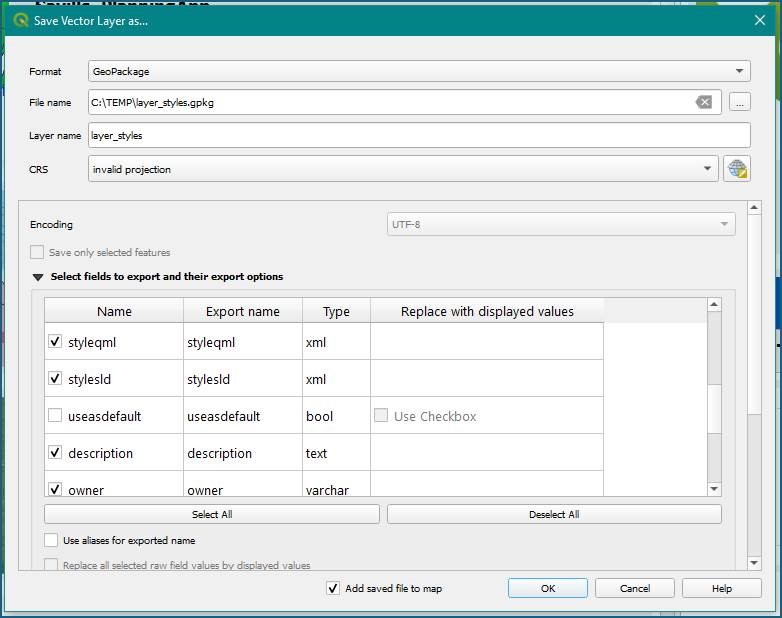Click the options panel scroll down arrow
The image size is (782, 618).
pyautogui.click(x=754, y=563)
